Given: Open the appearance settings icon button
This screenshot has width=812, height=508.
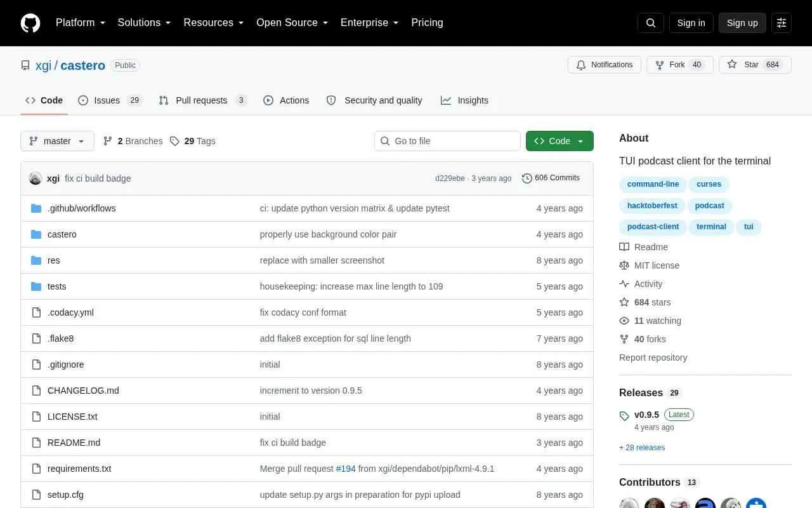Looking at the screenshot, I should pos(782,23).
